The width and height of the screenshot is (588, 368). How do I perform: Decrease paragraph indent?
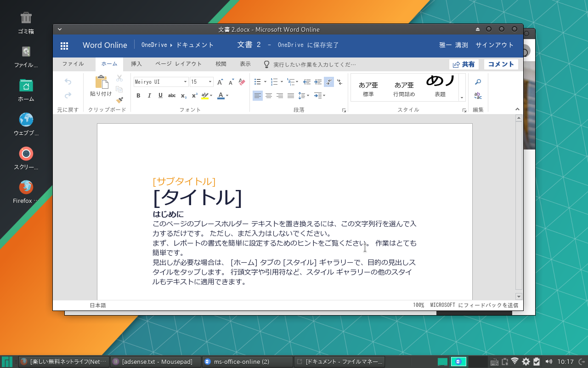[x=307, y=82]
